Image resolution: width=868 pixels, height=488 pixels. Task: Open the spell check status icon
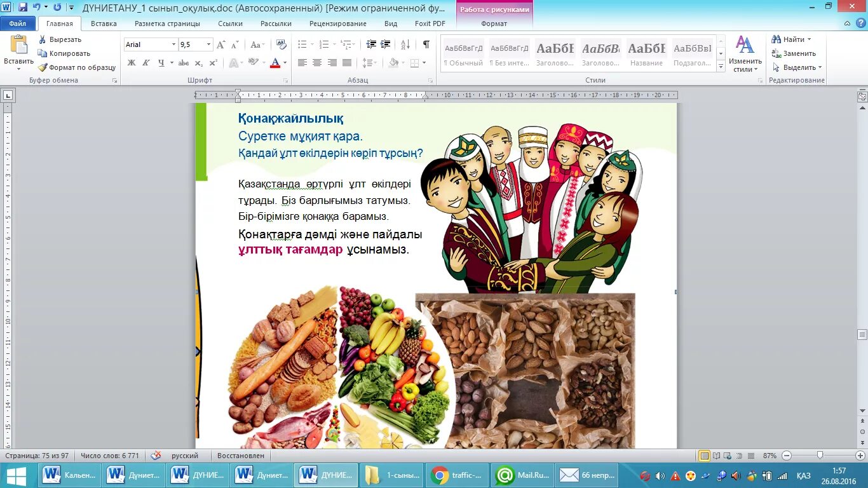tap(156, 456)
